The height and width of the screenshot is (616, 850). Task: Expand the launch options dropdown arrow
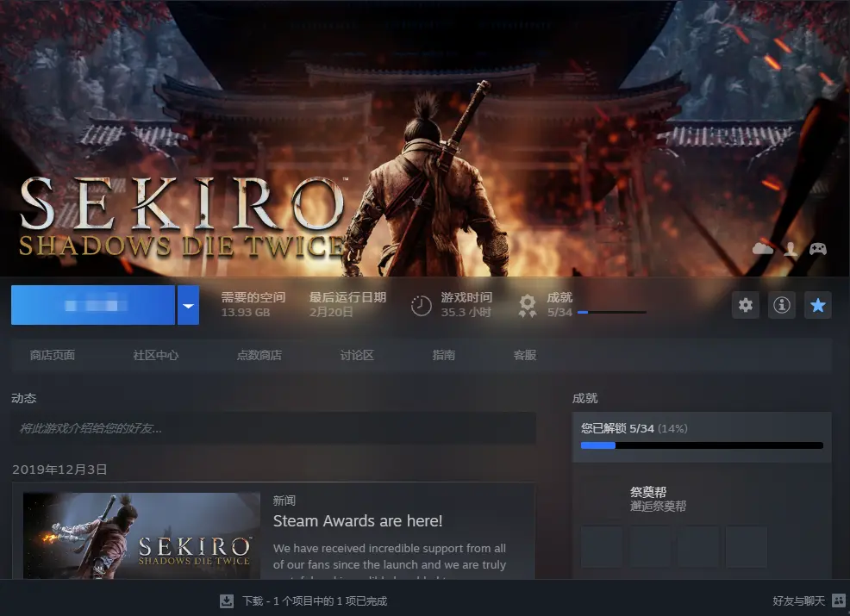click(188, 305)
